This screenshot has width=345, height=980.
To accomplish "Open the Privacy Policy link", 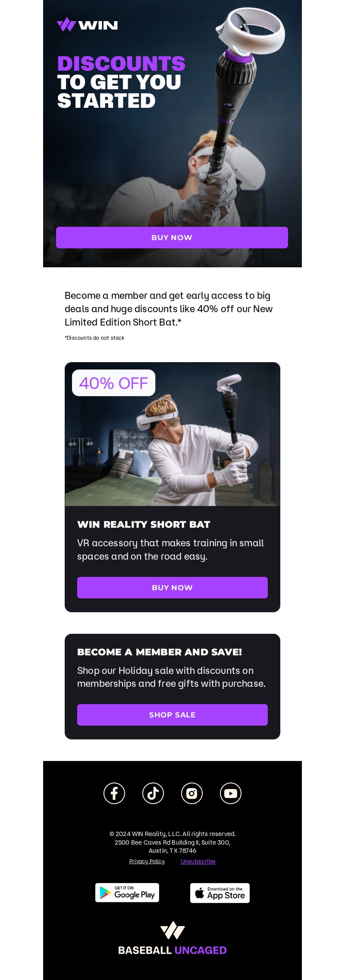I will (147, 861).
